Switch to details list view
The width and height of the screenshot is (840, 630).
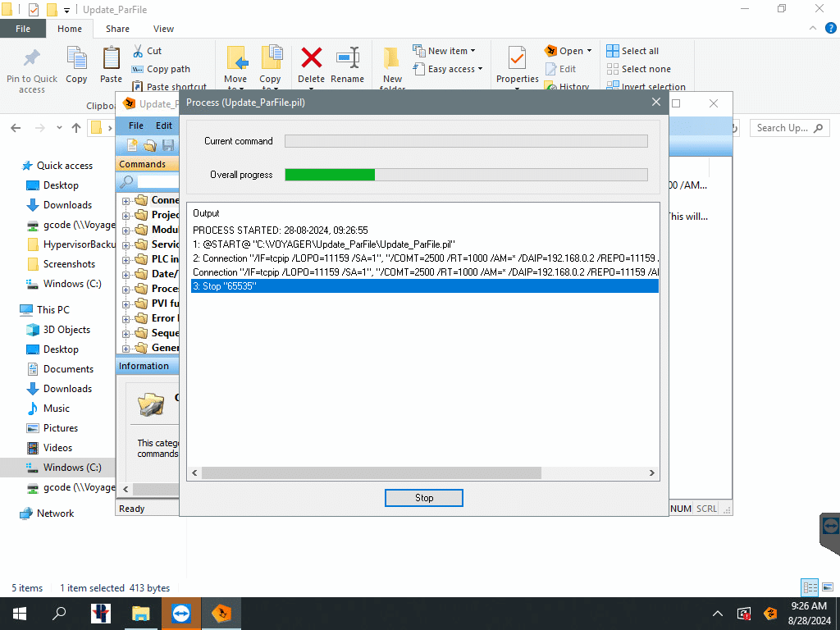click(808, 587)
